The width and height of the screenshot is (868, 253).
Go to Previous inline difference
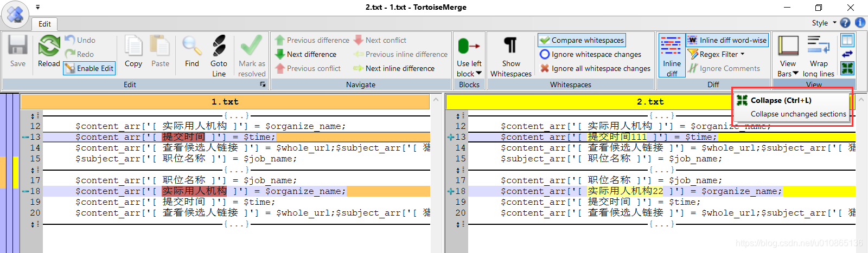[x=400, y=54]
